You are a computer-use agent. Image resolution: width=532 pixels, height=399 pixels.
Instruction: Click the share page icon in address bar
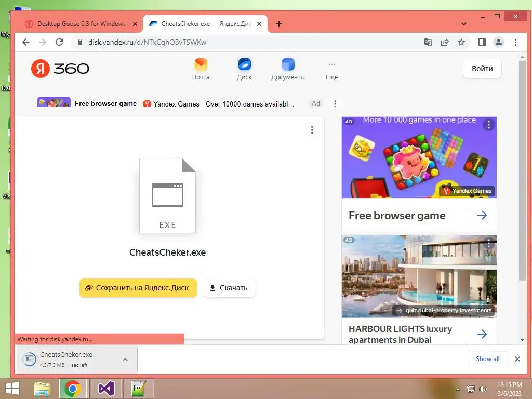click(x=445, y=42)
